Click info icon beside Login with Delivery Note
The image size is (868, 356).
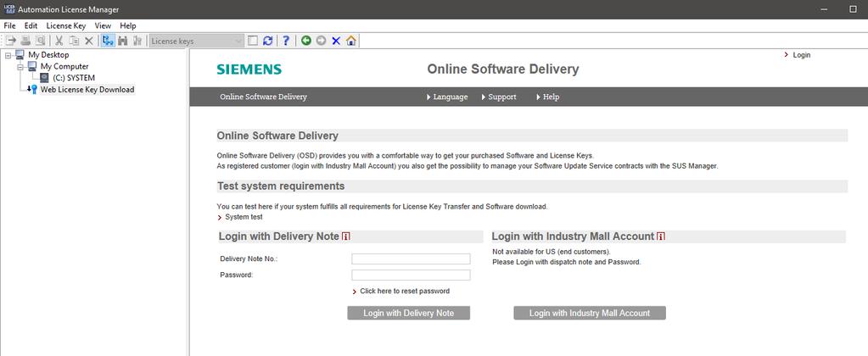coord(346,236)
